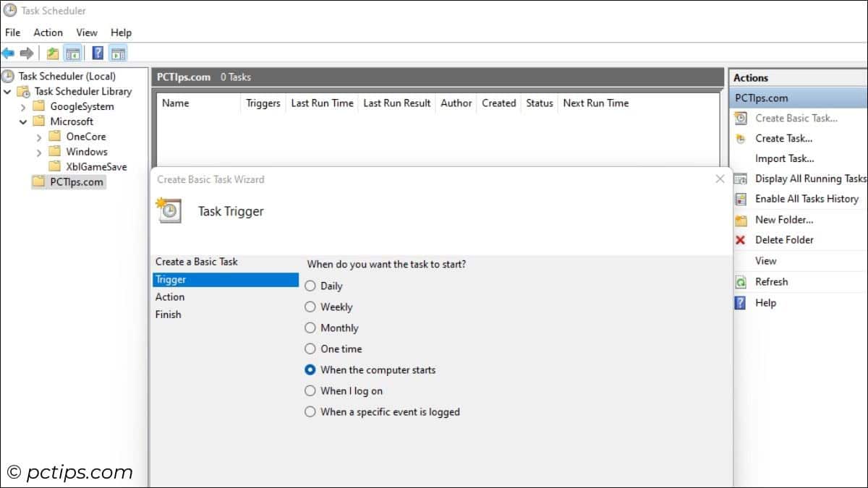This screenshot has height=488, width=868.
Task: Select When a specific event is logged
Action: 310,411
